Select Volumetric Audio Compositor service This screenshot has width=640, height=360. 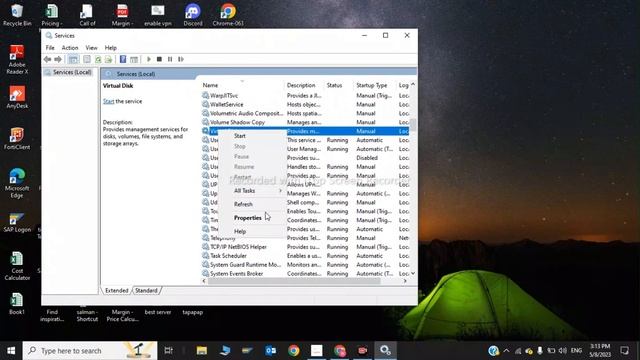coord(305,113)
